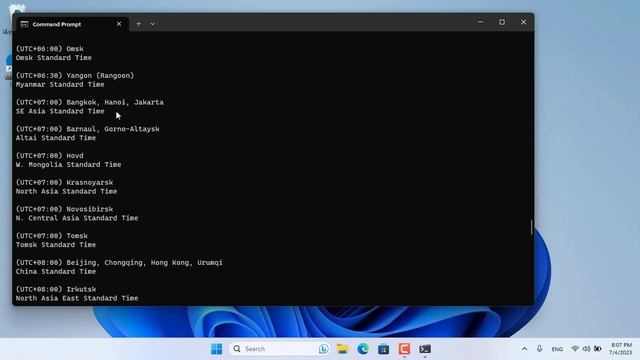
Task: Open the orange C app in the taskbar
Action: 404,349
